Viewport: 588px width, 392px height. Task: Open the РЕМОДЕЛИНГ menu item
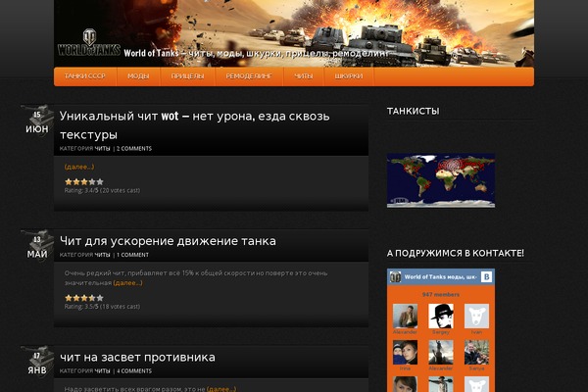point(249,76)
